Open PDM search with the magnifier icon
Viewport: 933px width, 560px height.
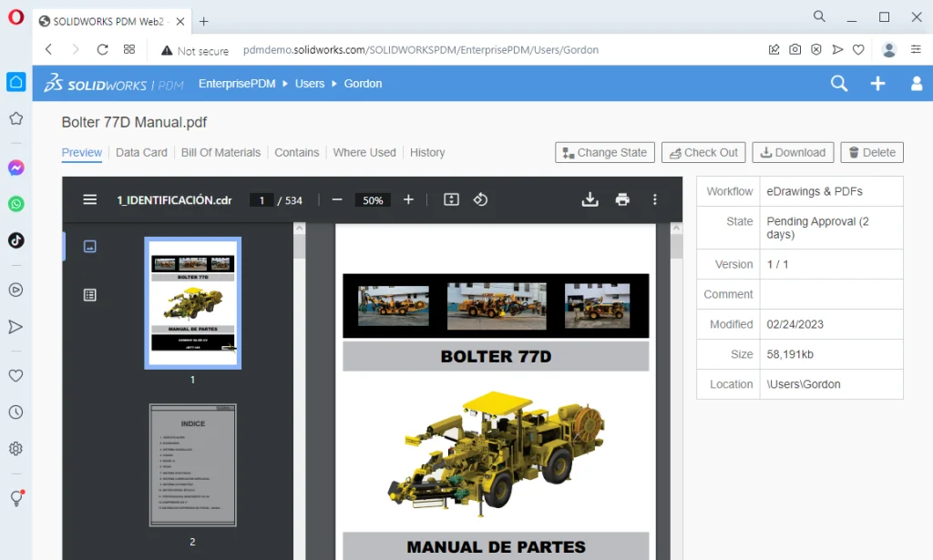coord(837,83)
